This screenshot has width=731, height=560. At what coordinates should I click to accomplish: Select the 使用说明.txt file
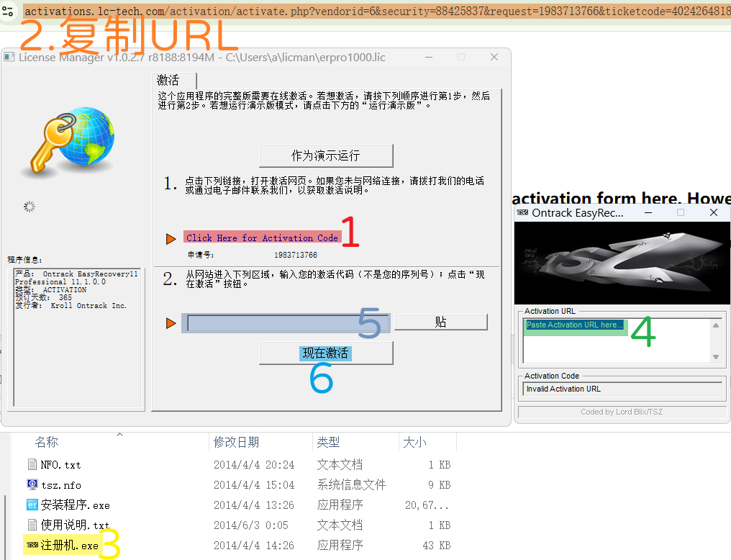(75, 525)
